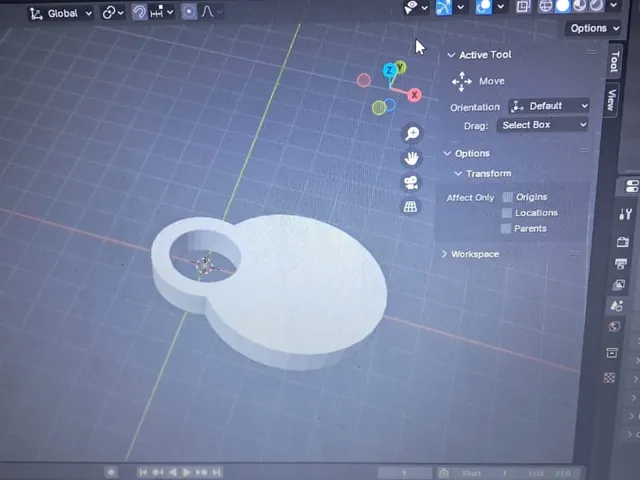Open the pivot point dropdown
Viewport: 640px width, 480px height.
(x=113, y=13)
